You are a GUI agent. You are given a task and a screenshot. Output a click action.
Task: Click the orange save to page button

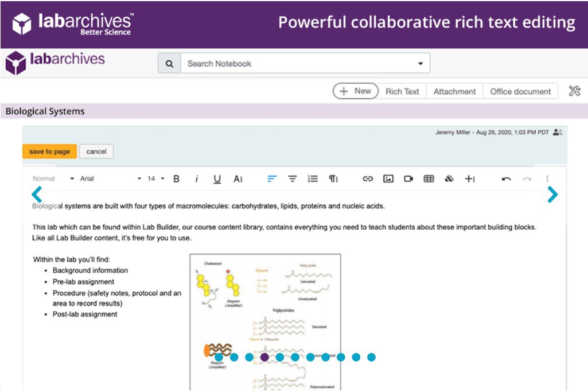49,152
